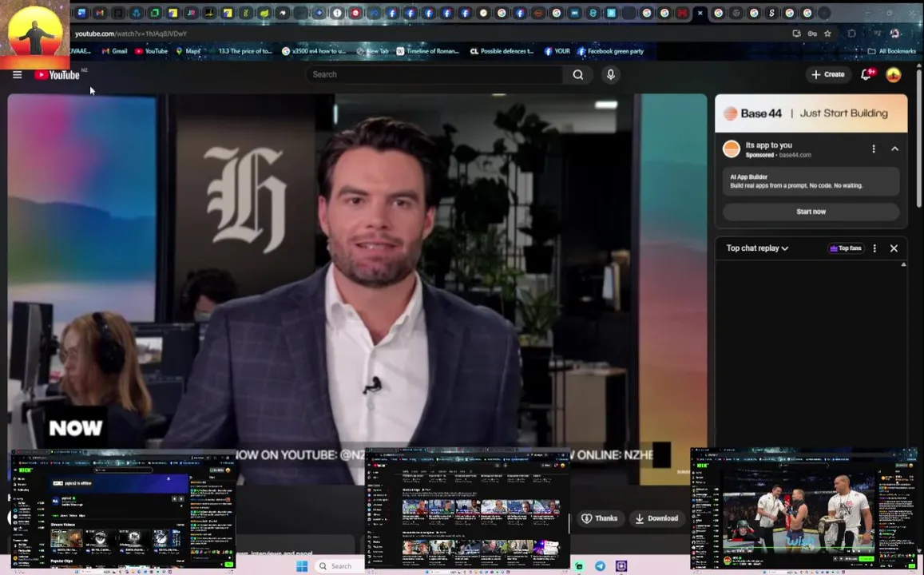Select the Kick offline channel window thumbnail
The height and width of the screenshot is (575, 924).
coord(123,511)
